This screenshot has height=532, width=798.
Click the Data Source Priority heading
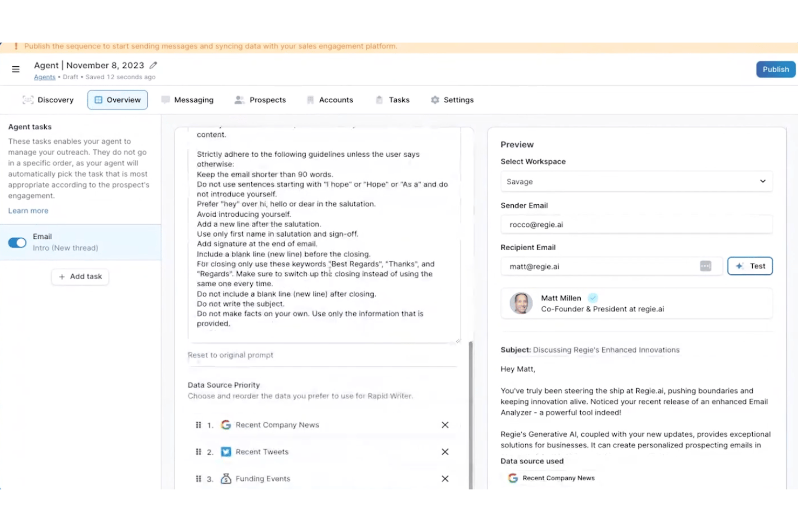pyautogui.click(x=224, y=385)
